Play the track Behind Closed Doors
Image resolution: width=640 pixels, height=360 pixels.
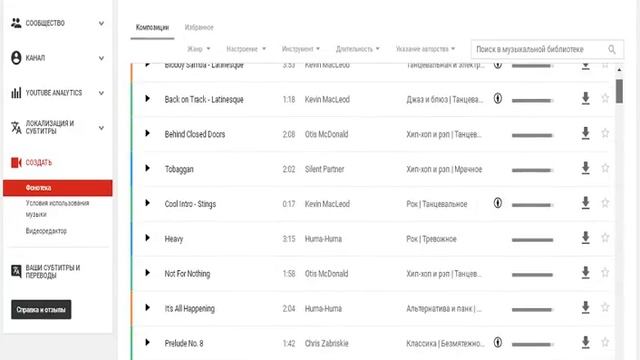click(147, 133)
